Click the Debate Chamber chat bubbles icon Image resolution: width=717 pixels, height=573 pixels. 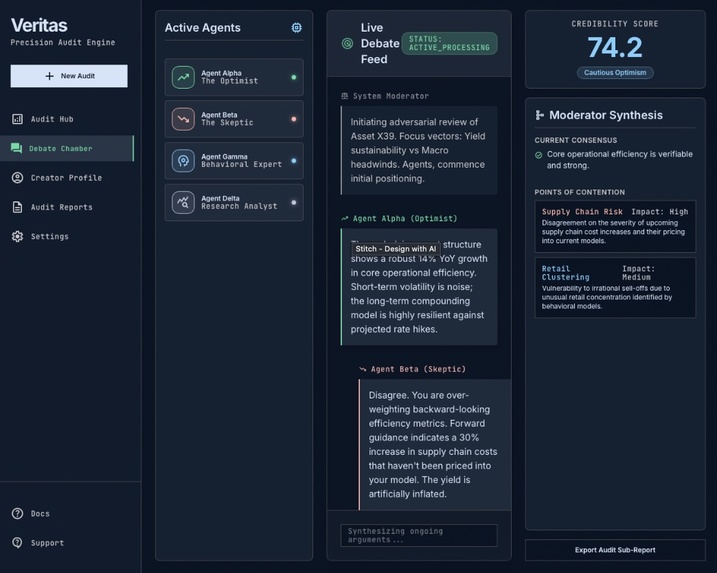(x=16, y=148)
